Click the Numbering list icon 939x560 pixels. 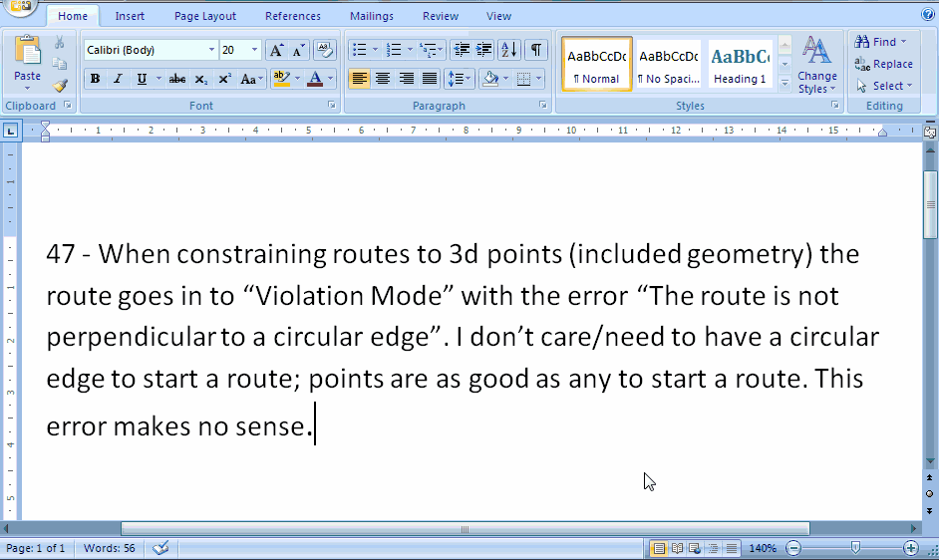394,50
